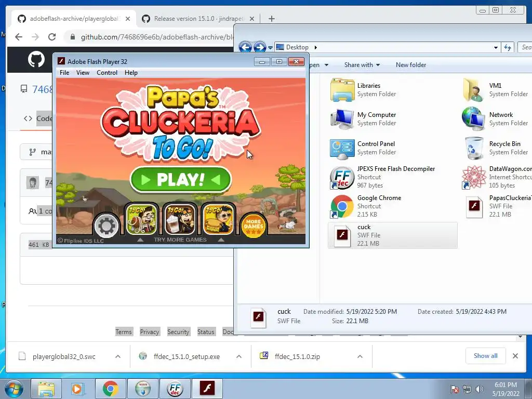This screenshot has width=532, height=399.
Task: Select the Google Chrome shortcut in Explorer
Action: [x=342, y=206]
